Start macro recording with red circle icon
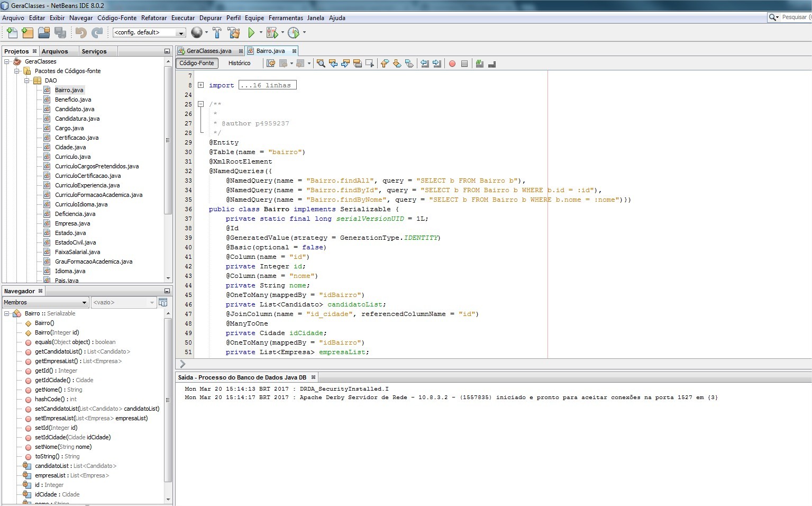The width and height of the screenshot is (812, 506). click(452, 64)
